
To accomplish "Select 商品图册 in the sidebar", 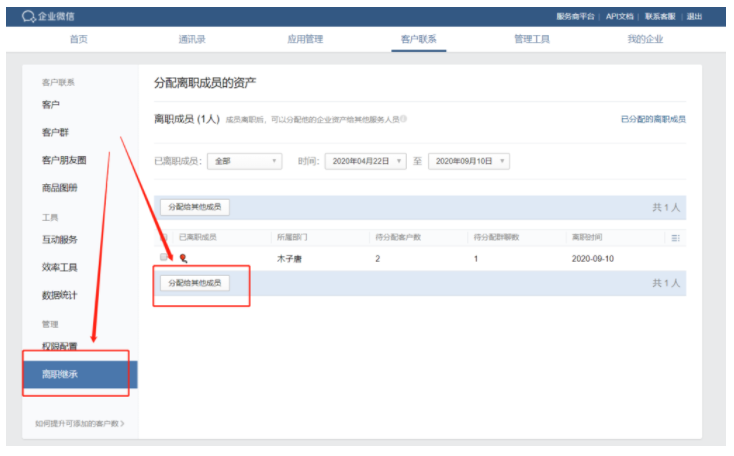I will [x=59, y=188].
